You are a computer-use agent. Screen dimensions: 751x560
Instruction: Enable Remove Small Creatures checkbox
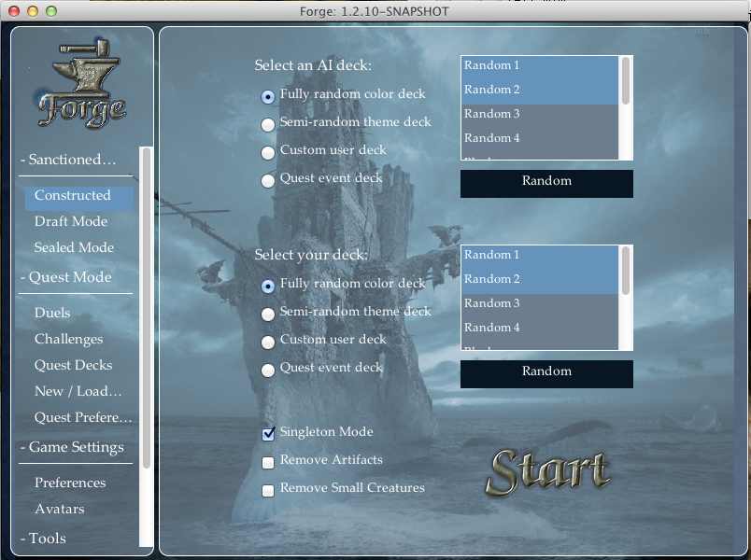point(268,489)
